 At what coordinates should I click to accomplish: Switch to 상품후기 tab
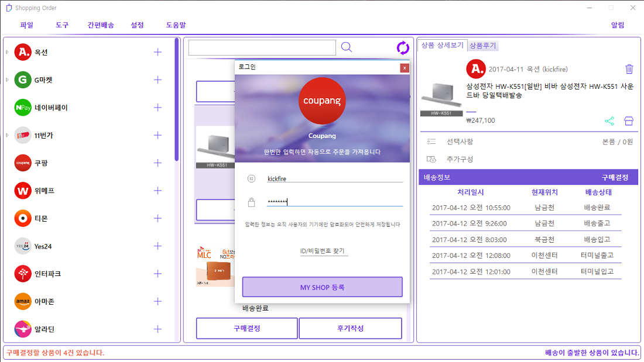(483, 46)
